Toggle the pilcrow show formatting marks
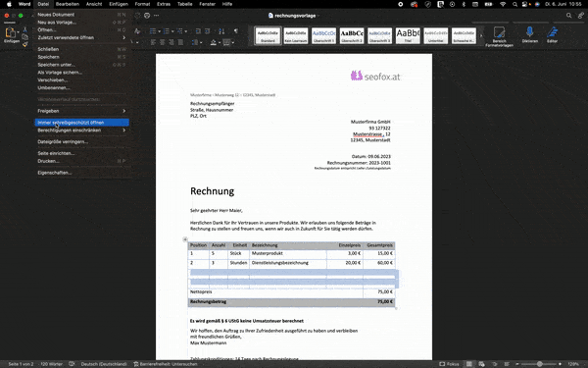The image size is (588, 368). 236,30
